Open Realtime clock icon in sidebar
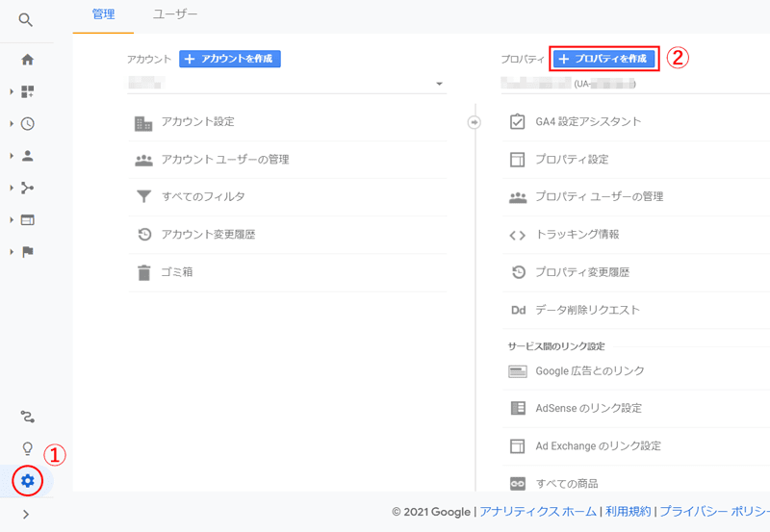 (28, 124)
